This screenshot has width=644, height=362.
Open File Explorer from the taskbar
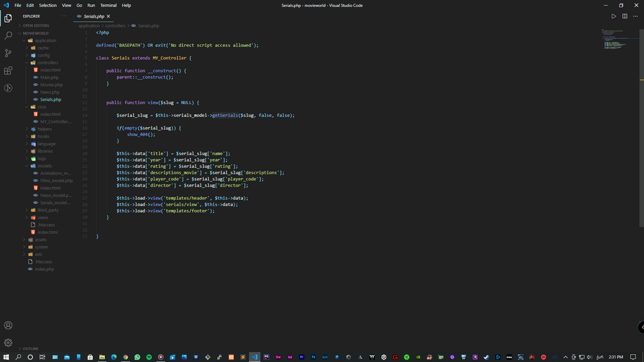pos(102,357)
